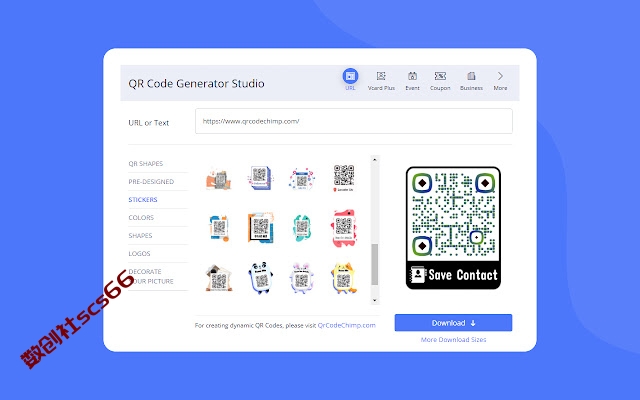Screen dimensions: 640x400
Task: Click the URL or Text label
Action: pyautogui.click(x=149, y=123)
